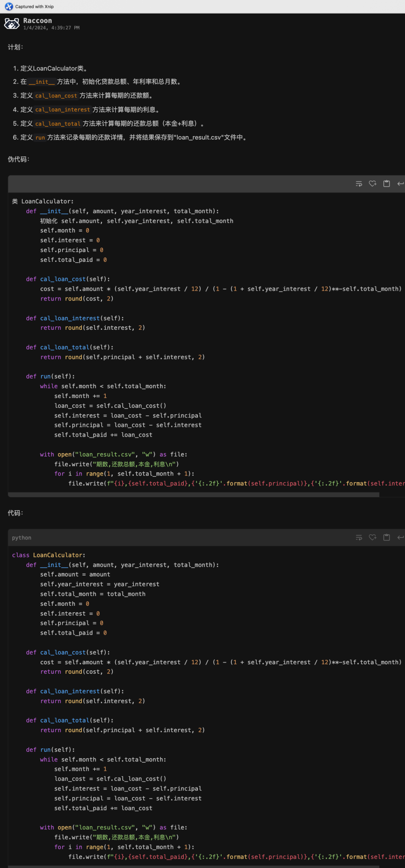The width and height of the screenshot is (405, 868).
Task: Click the Xnip logo in the title bar
Action: pos(9,6)
